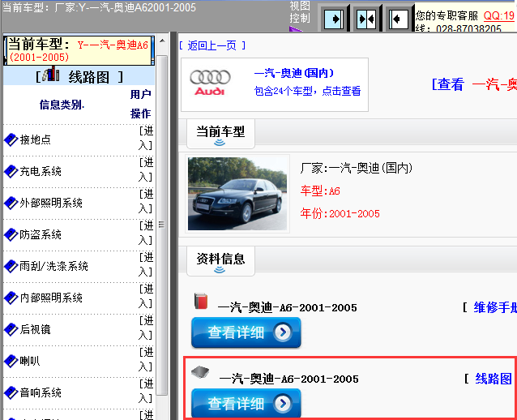The height and width of the screenshot is (420, 517).
Task: Click the 雨刮/洗涤系统 list item text
Action: [x=53, y=266]
